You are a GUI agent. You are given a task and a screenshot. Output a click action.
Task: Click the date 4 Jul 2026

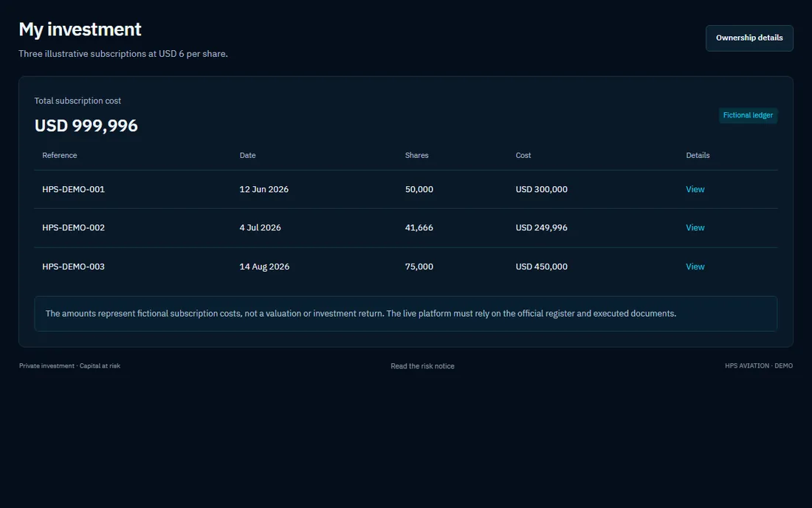(x=260, y=228)
